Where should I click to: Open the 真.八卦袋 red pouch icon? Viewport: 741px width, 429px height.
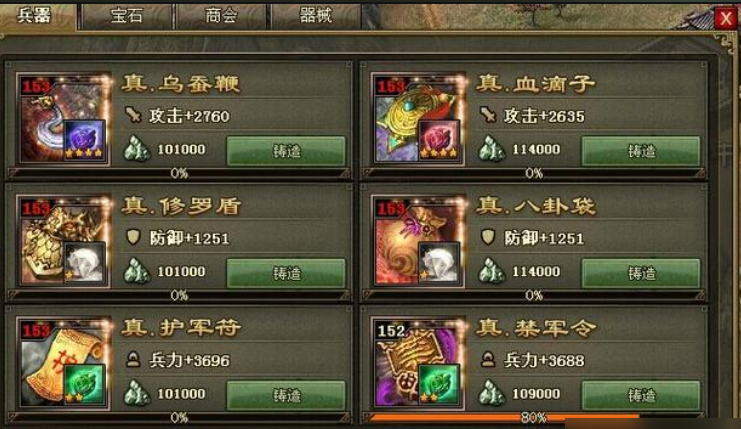418,241
